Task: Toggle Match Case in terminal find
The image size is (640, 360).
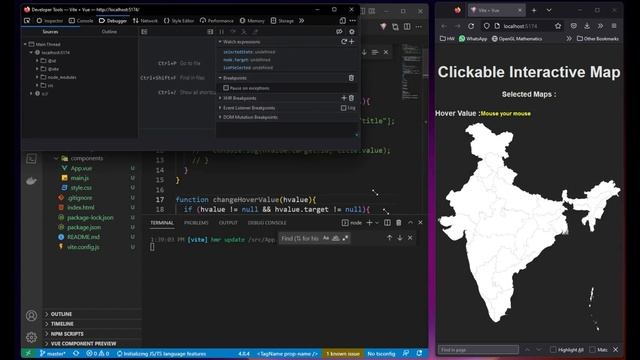Action: (326, 238)
